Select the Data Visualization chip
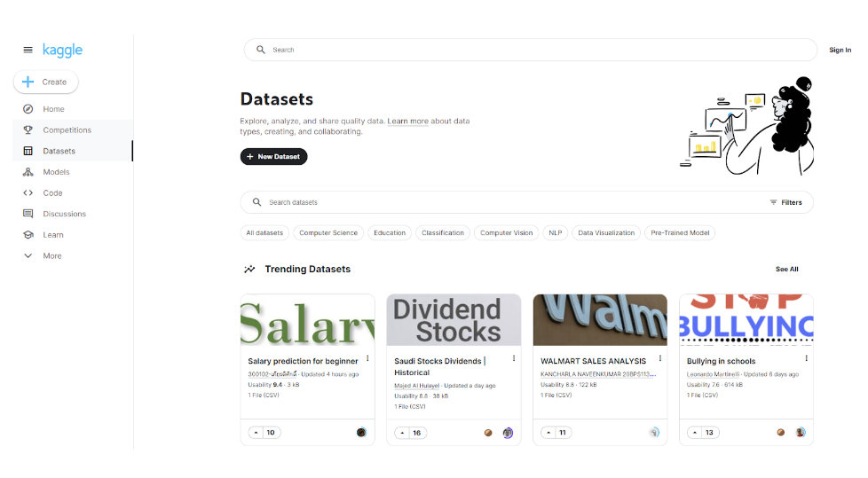The height and width of the screenshot is (478, 868). pos(606,233)
